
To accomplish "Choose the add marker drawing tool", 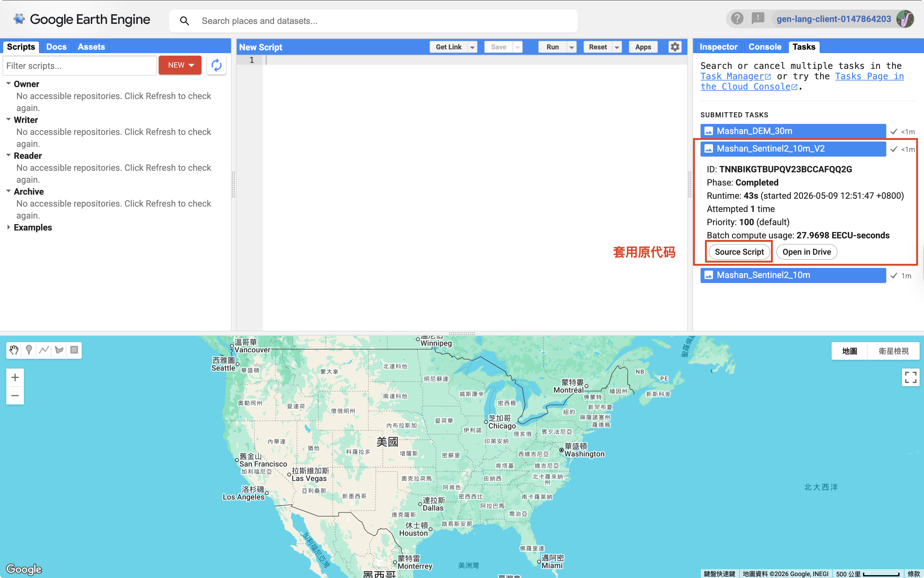I will point(29,350).
